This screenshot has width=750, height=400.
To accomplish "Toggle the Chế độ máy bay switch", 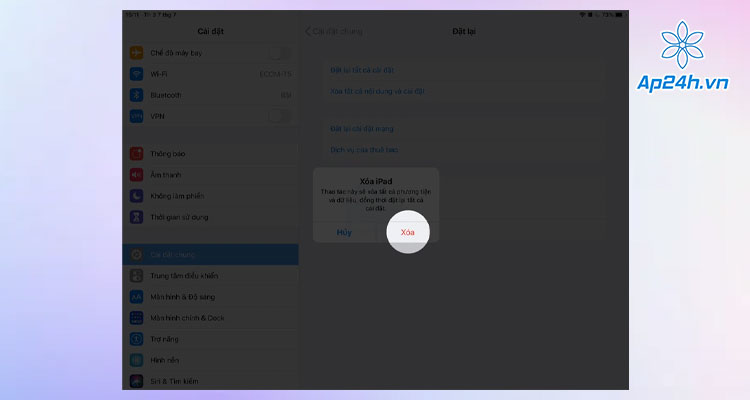I will [x=279, y=53].
